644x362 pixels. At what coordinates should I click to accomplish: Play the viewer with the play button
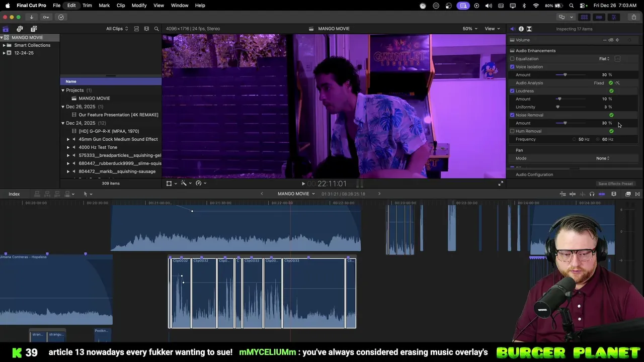(303, 184)
